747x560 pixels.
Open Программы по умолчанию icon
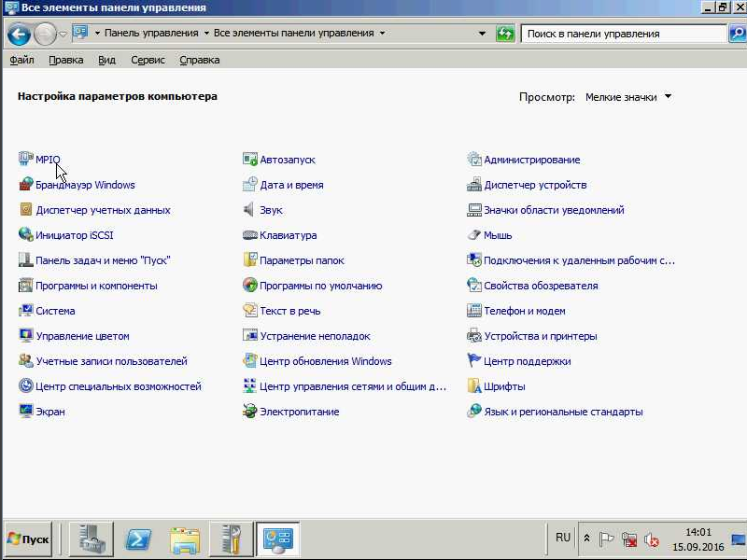point(250,286)
